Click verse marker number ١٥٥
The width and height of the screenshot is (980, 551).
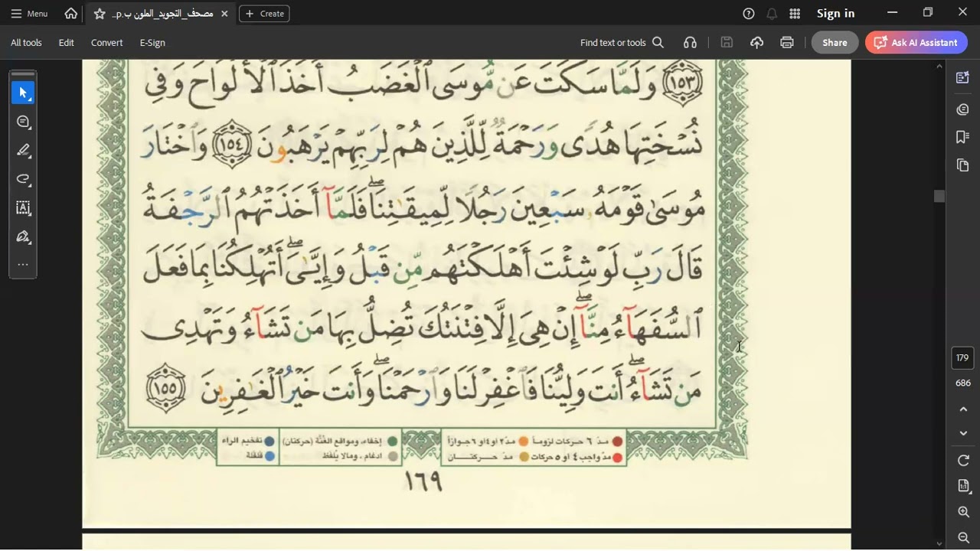[165, 386]
